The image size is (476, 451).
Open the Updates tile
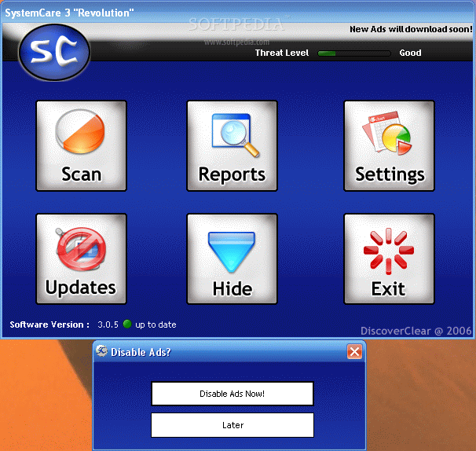point(82,258)
